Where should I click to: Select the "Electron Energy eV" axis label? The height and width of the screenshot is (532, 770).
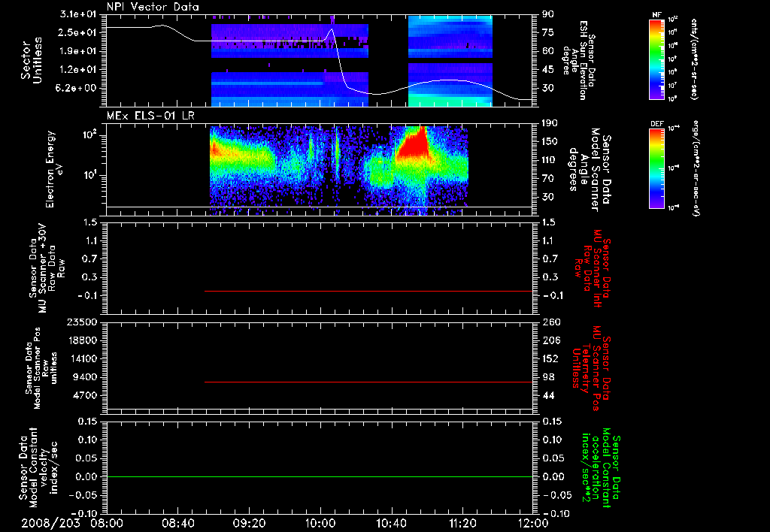[x=55, y=169]
